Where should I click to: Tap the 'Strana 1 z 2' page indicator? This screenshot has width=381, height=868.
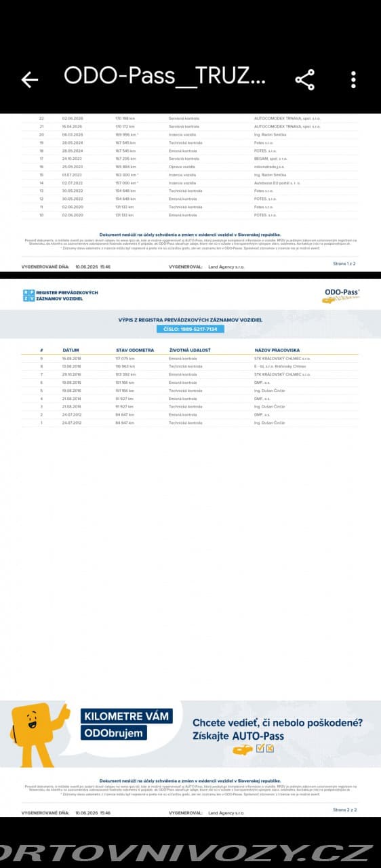point(344,263)
